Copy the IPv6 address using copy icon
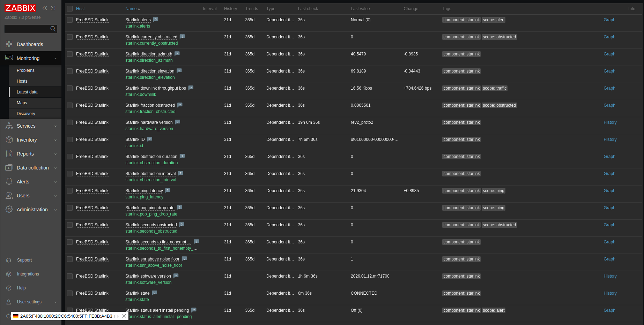 (117, 316)
